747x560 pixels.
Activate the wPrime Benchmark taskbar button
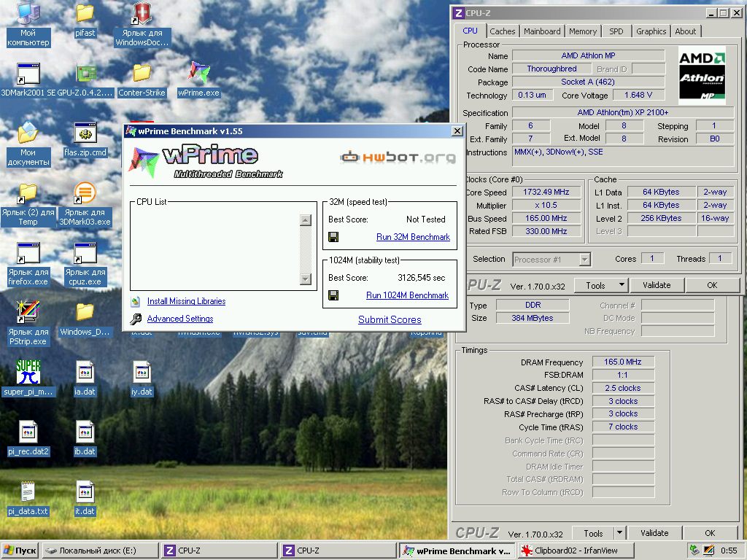(x=457, y=551)
